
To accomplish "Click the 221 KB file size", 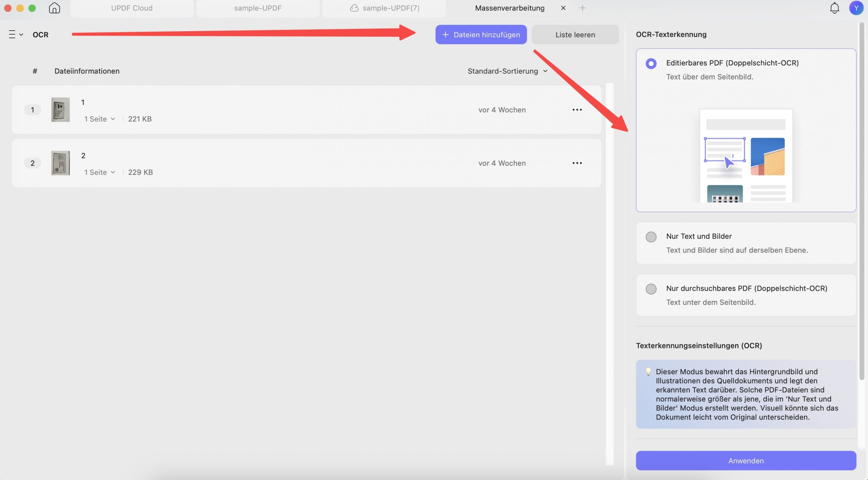I will [140, 119].
